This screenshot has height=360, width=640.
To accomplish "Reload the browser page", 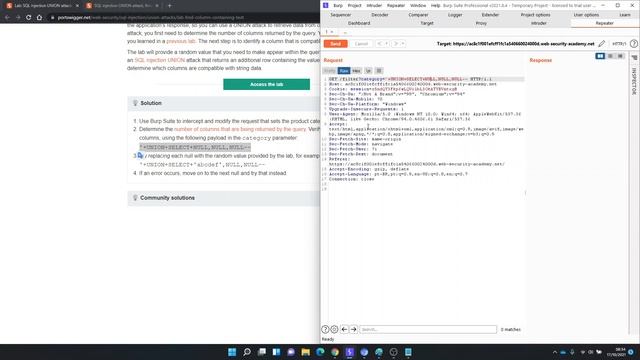I will point(29,18).
